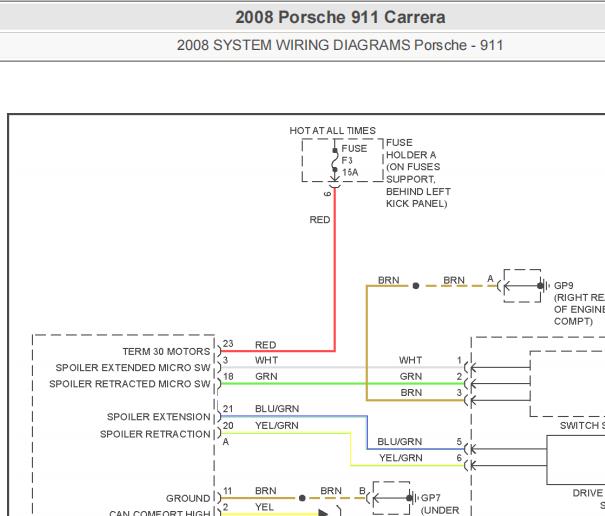Click the 'GROUND' pin label
The width and height of the screenshot is (605, 516).
click(188, 498)
